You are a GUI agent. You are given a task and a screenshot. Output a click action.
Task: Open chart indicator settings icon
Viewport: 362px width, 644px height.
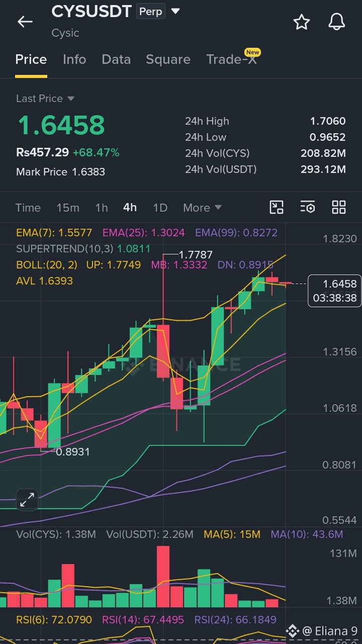click(308, 207)
